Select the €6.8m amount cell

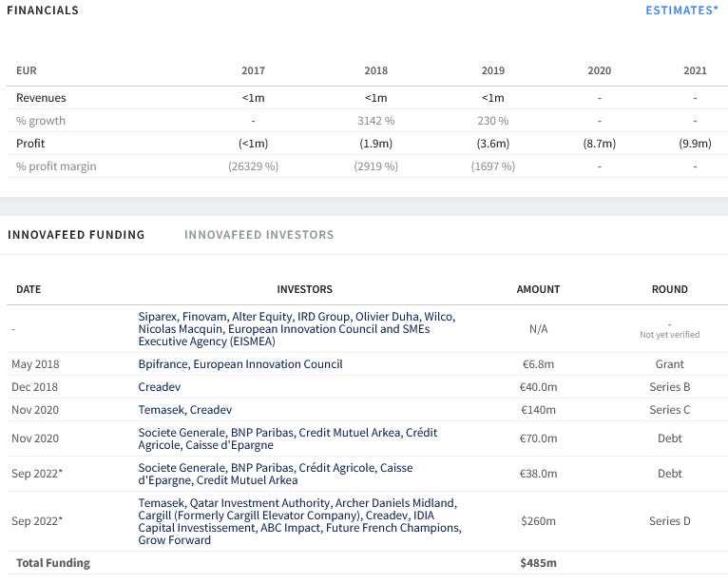pos(539,364)
